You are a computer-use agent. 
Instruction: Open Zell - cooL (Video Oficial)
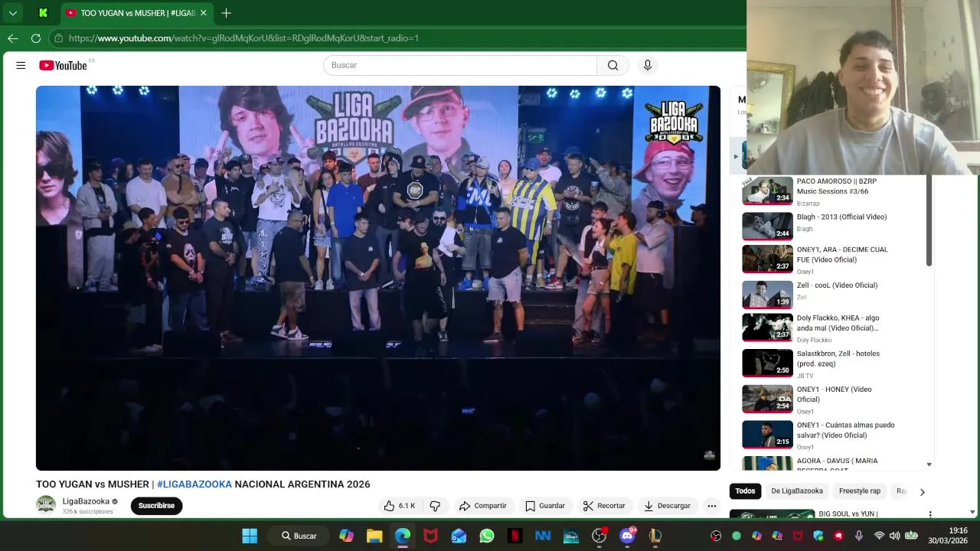tap(837, 285)
